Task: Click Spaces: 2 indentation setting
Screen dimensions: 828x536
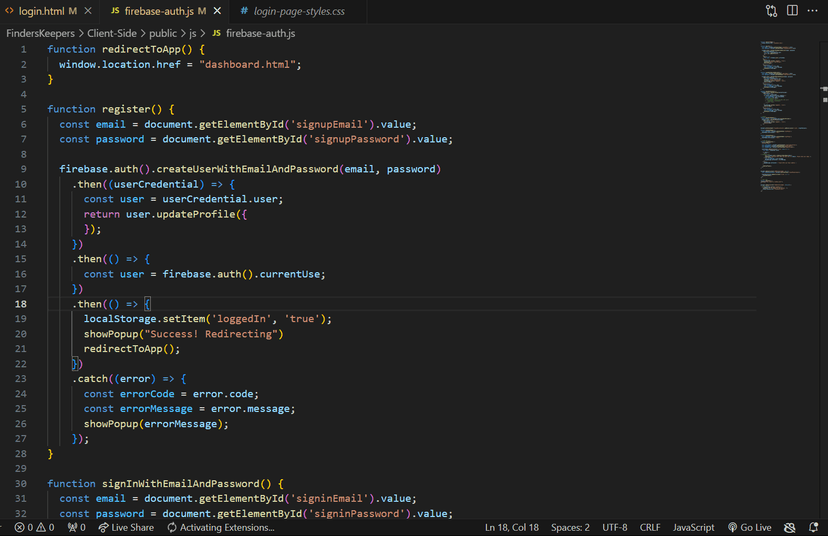Action: coord(570,527)
